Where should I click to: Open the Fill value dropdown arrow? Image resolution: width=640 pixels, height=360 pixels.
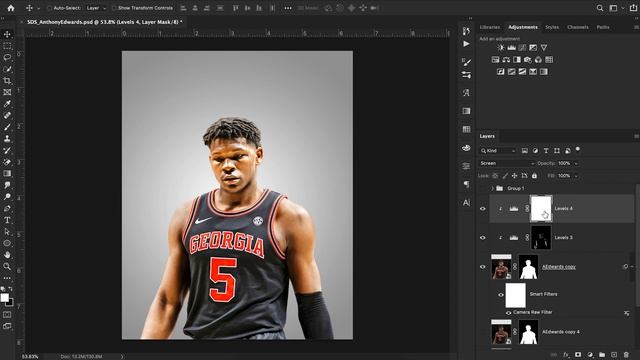click(576, 176)
